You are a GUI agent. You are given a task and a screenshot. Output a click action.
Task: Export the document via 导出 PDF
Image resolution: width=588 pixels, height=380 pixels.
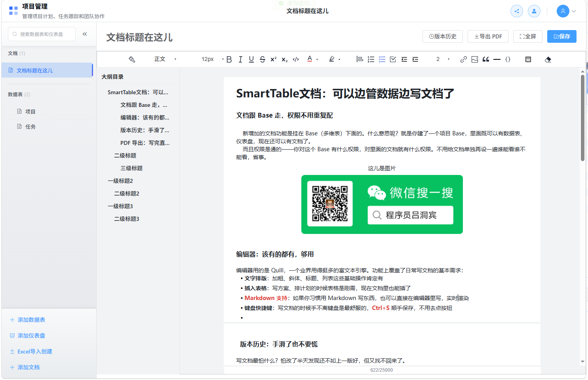tap(488, 36)
